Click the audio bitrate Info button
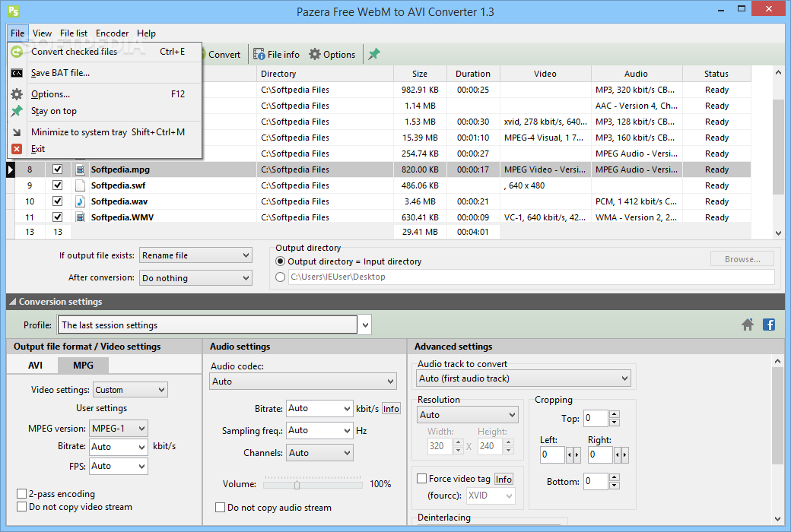Image resolution: width=791 pixels, height=532 pixels. (391, 408)
